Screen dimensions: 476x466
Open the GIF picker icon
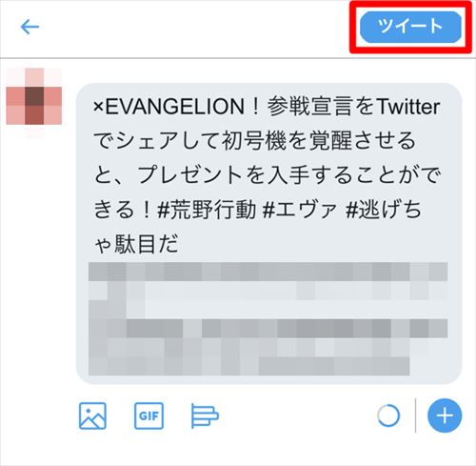tap(149, 415)
